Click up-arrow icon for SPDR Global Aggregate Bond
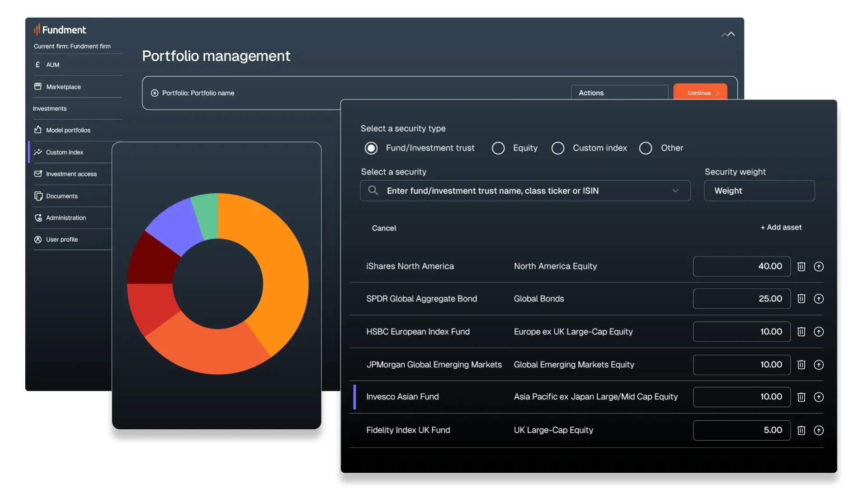The width and height of the screenshot is (868, 488). coord(819,299)
